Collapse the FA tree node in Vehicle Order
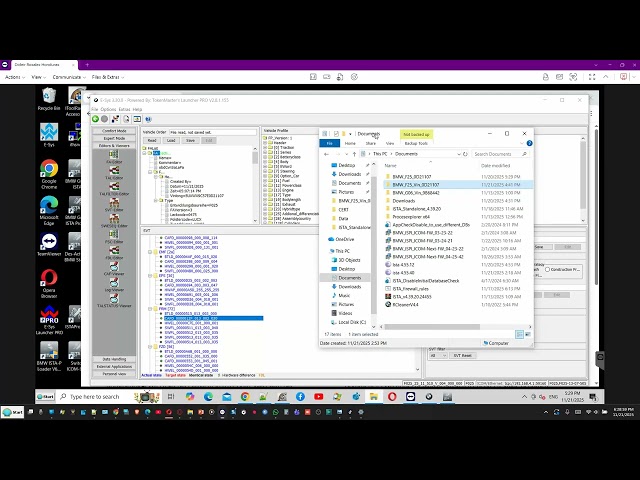640x480 pixels. pyautogui.click(x=144, y=153)
